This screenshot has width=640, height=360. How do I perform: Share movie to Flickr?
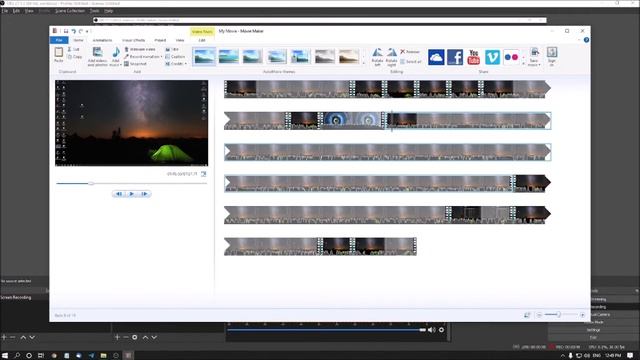[511, 57]
